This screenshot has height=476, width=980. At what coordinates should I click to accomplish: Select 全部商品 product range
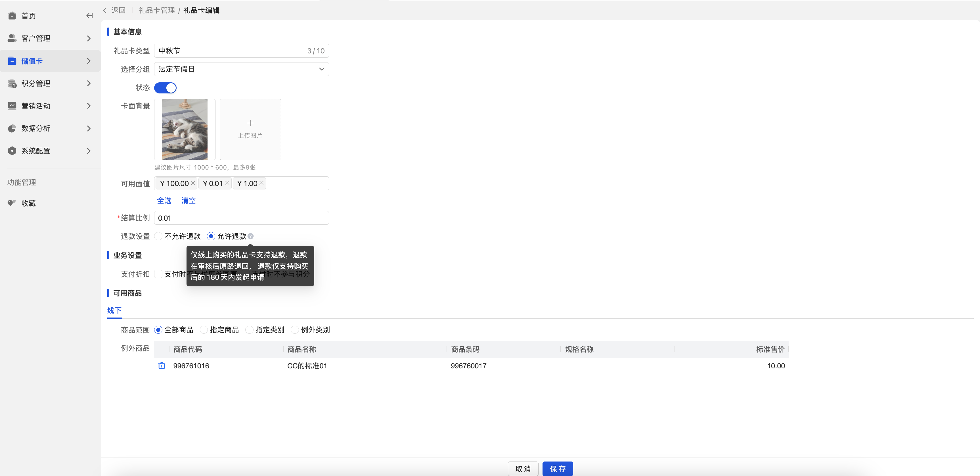(158, 330)
